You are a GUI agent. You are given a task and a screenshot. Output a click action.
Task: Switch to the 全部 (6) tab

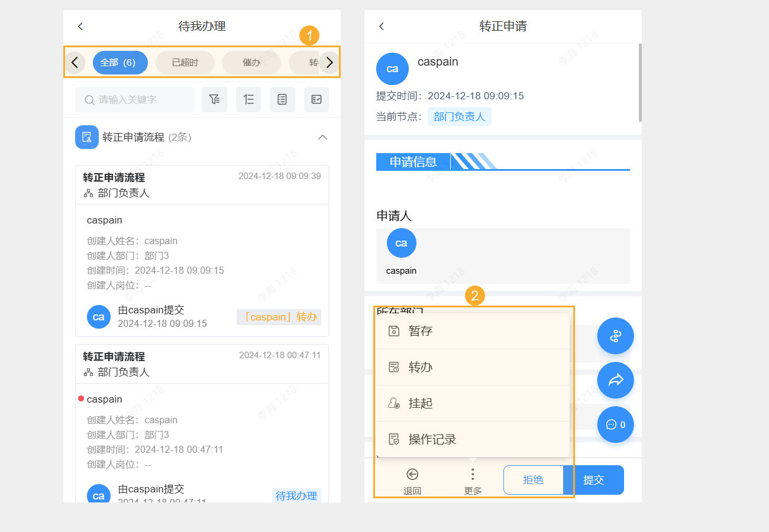click(120, 62)
